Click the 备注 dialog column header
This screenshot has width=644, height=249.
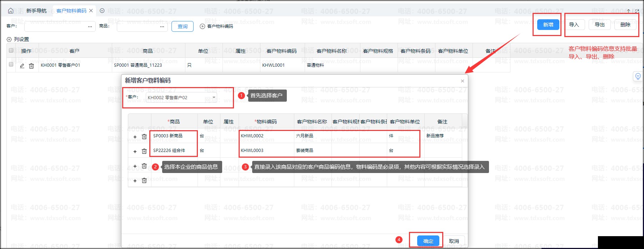443,122
